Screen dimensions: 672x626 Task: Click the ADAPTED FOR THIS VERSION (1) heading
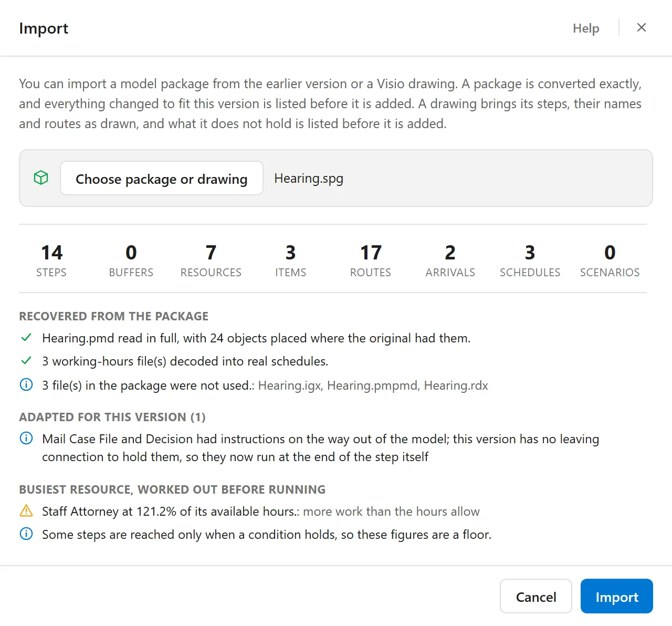tap(112, 417)
